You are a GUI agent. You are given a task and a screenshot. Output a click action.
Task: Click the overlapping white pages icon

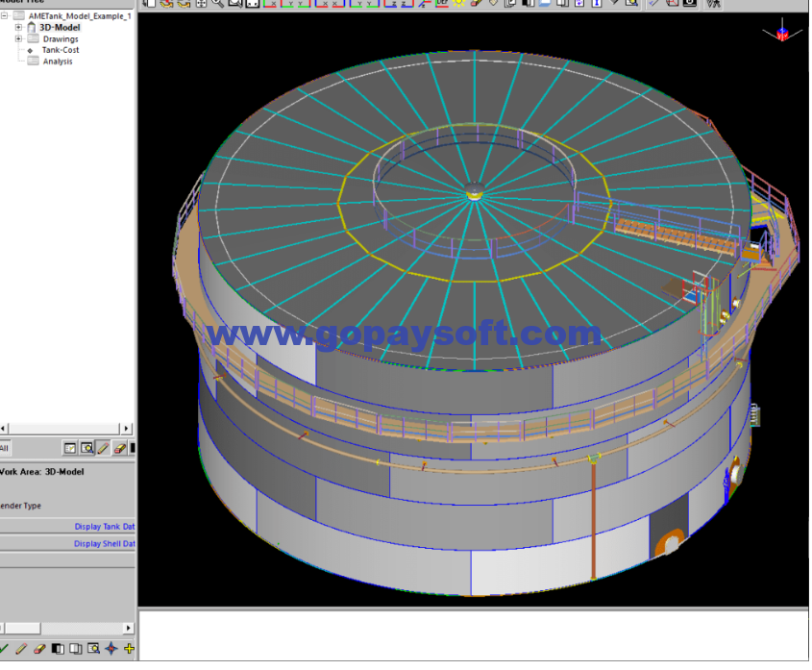76,648
